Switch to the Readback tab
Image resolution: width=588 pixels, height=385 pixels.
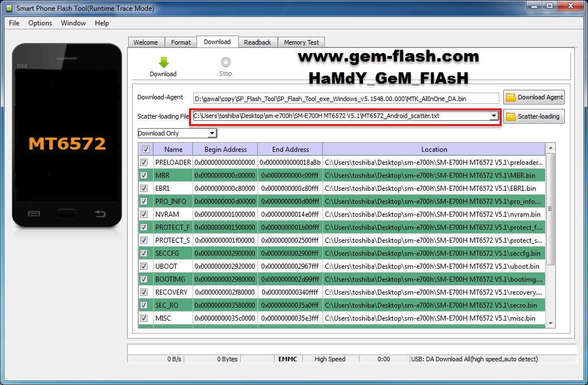(258, 42)
